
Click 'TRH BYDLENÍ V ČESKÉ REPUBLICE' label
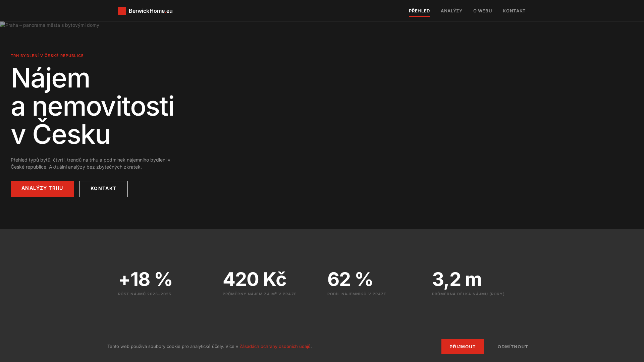coord(47,56)
